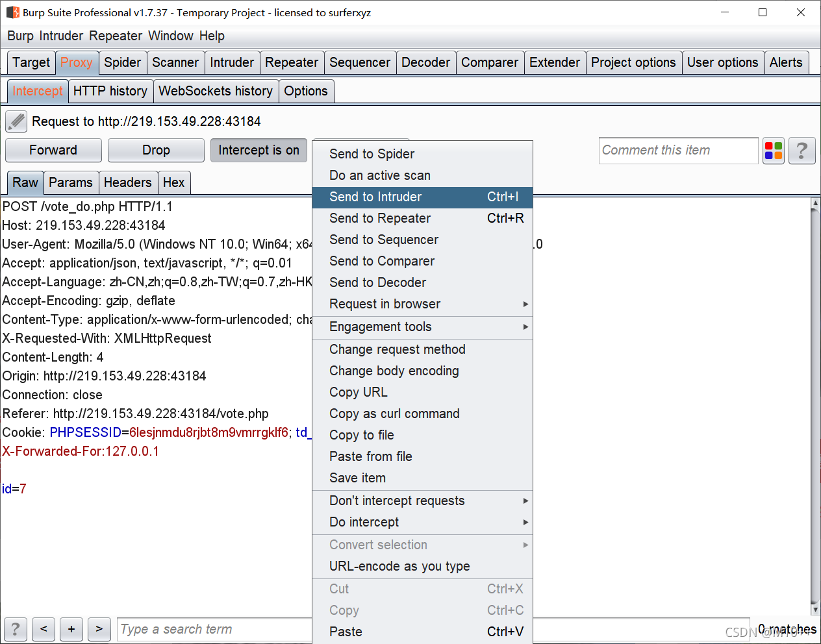
Task: Open the Project options tab
Action: [633, 62]
